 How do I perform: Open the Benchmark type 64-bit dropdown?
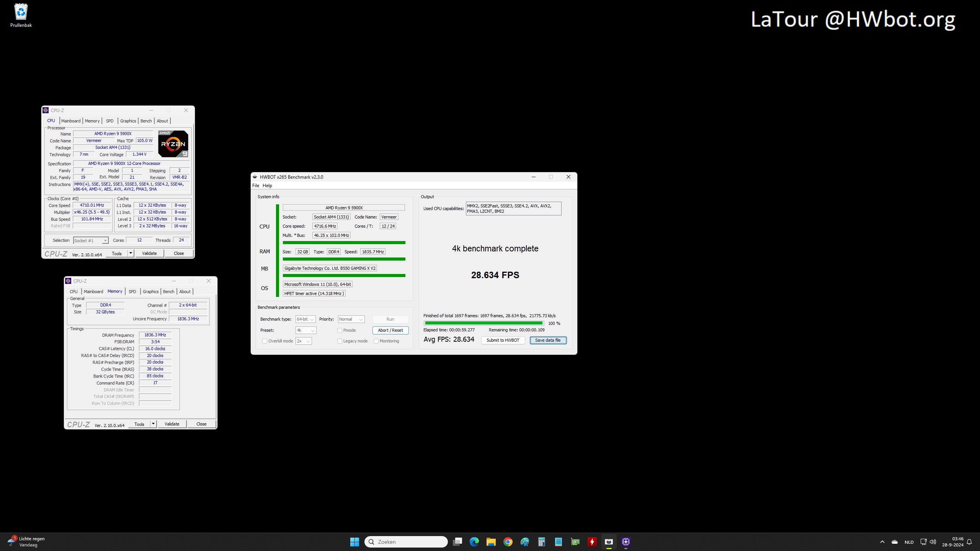pos(305,319)
